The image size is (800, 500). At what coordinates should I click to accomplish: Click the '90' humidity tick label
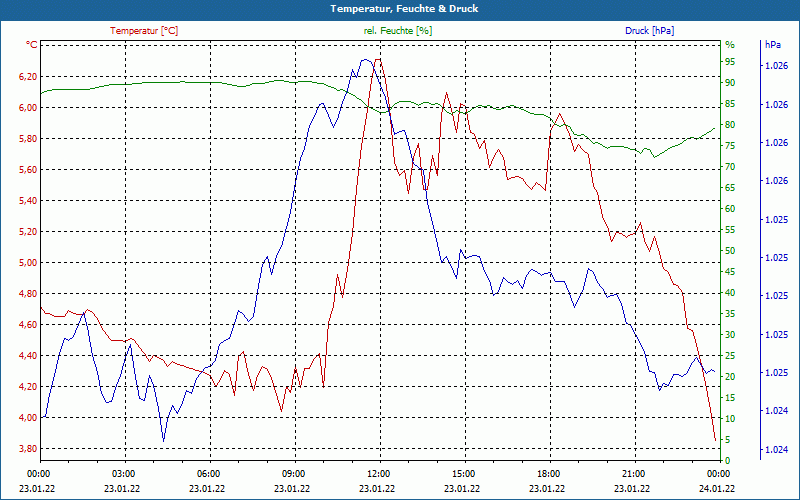point(730,83)
